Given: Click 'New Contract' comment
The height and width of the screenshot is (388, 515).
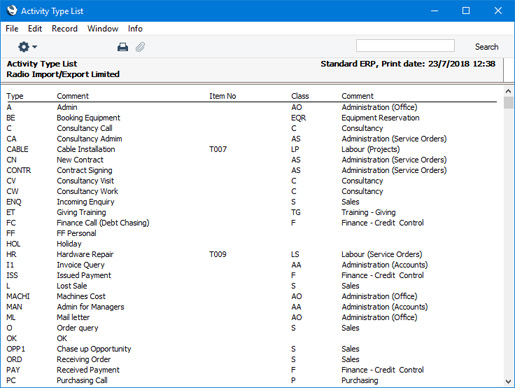Looking at the screenshot, I should click(x=80, y=160).
